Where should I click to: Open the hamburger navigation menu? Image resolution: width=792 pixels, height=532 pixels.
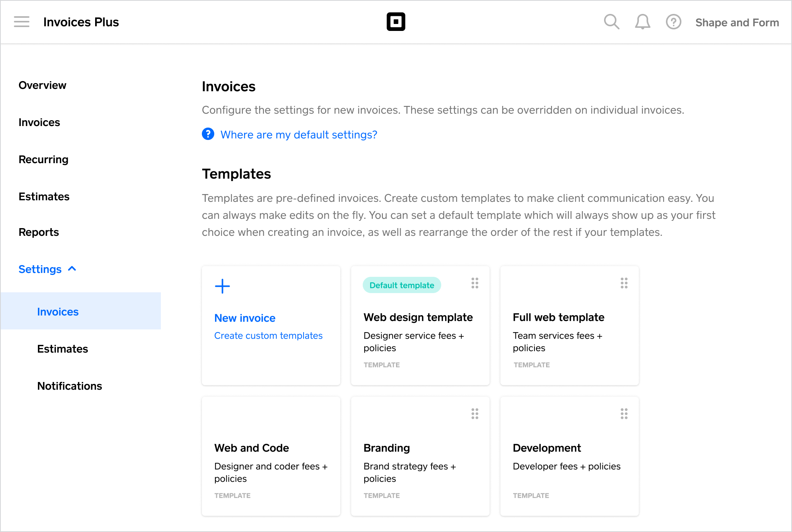click(22, 22)
